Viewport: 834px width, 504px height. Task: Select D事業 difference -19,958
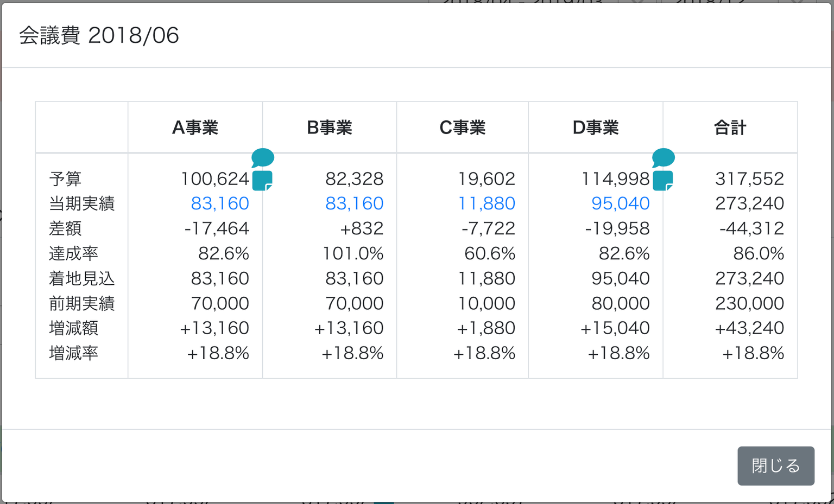pos(617,228)
